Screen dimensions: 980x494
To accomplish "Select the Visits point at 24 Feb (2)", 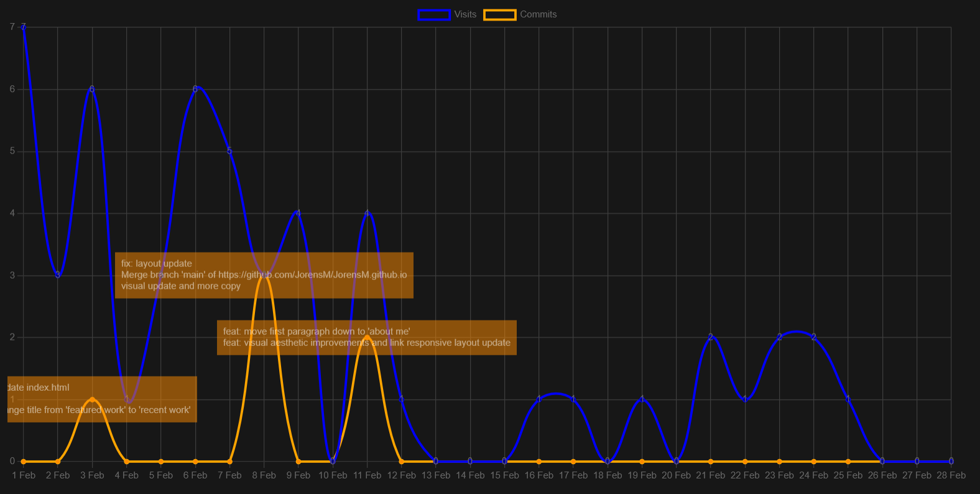I will click(813, 338).
